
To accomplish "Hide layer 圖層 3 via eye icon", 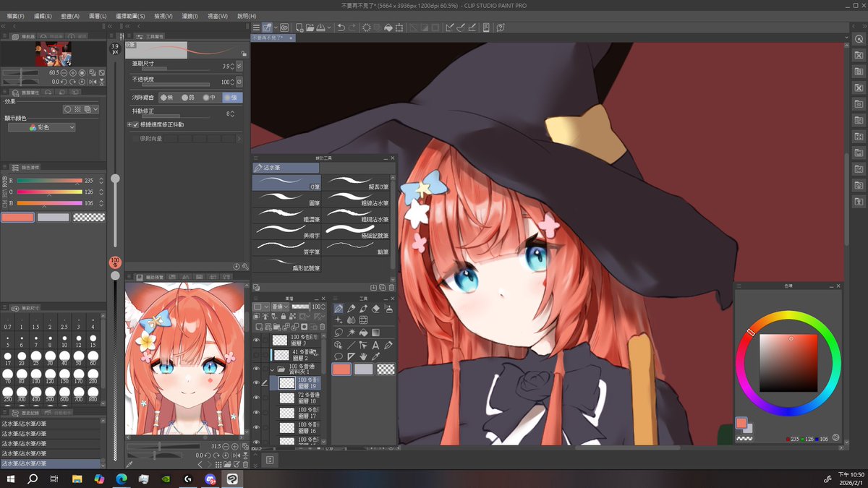I will click(x=256, y=340).
